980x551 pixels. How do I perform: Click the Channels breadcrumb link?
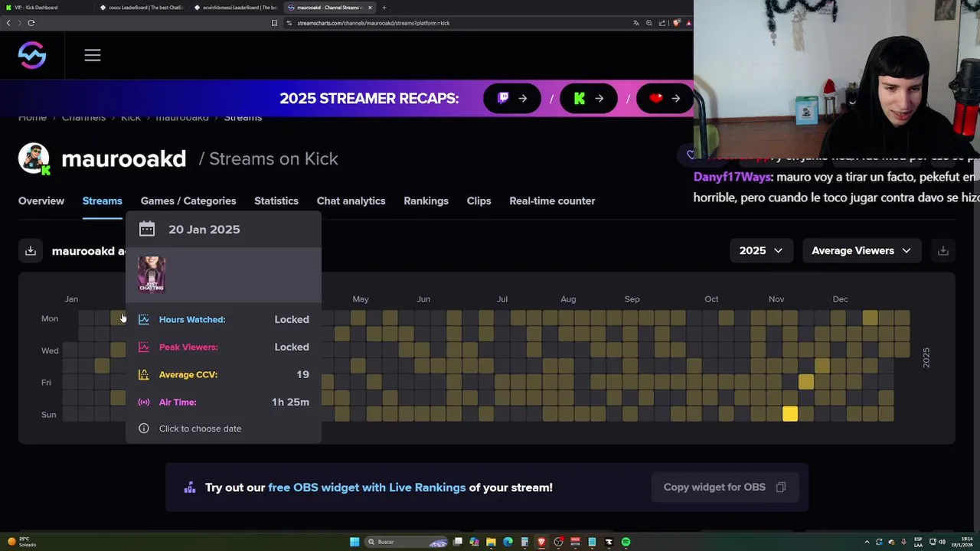(x=83, y=117)
